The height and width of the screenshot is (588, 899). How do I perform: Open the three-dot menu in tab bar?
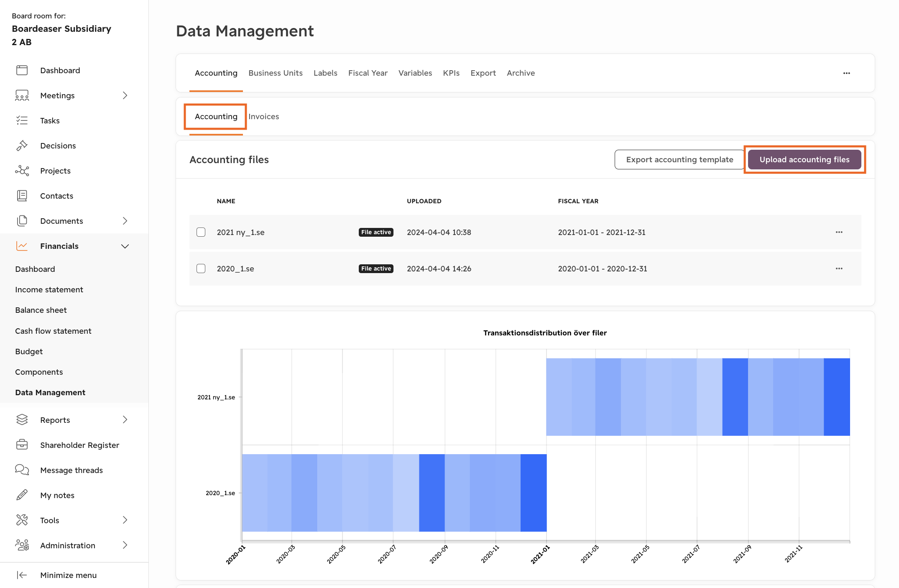tap(846, 73)
